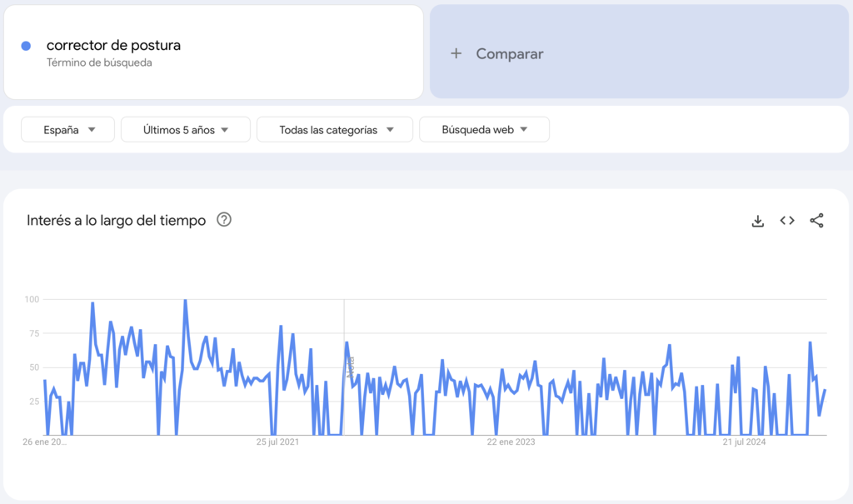Select the corrector de postura search term card

[212, 52]
